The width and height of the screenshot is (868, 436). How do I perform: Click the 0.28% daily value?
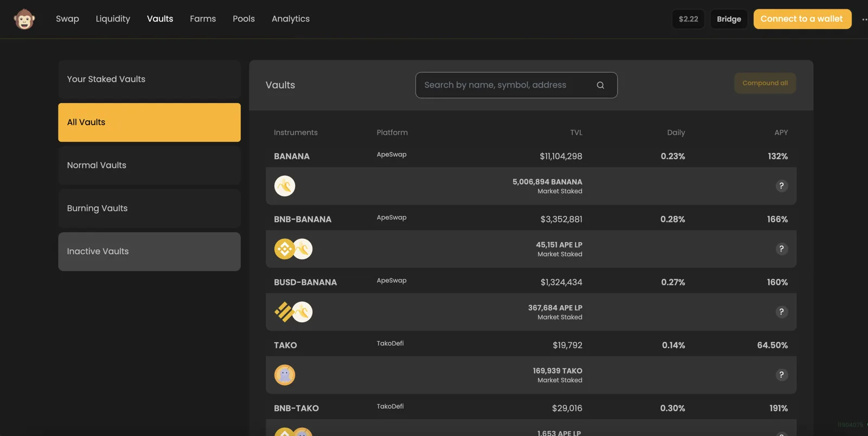[673, 219]
